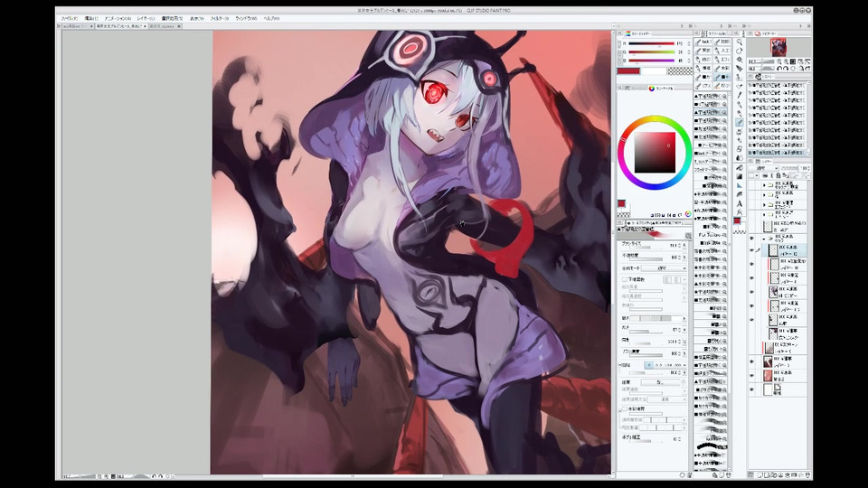Click rotate right icon in Navigator
Viewport: 868px width, 488px height.
pos(786,68)
